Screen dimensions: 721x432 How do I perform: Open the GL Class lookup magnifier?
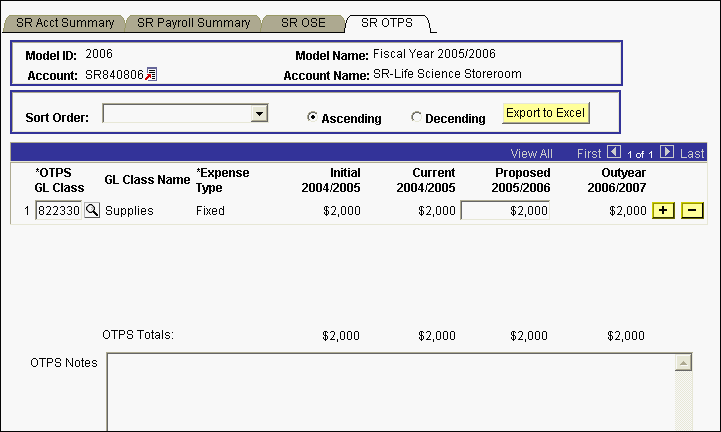pos(92,211)
